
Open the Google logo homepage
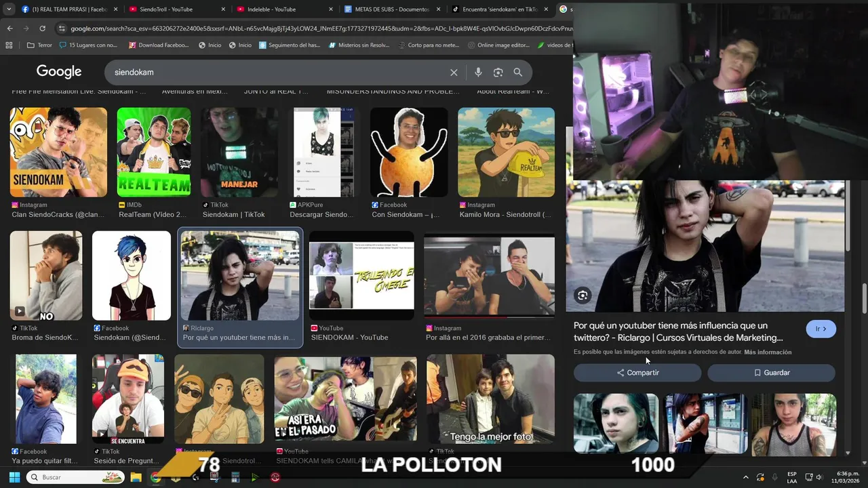point(59,72)
